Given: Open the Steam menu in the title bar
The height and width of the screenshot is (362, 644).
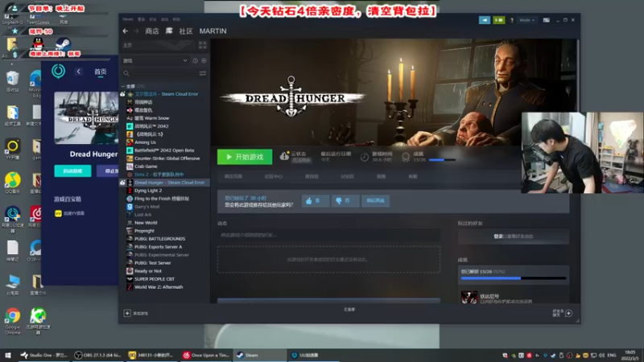Looking at the screenshot, I should point(128,19).
